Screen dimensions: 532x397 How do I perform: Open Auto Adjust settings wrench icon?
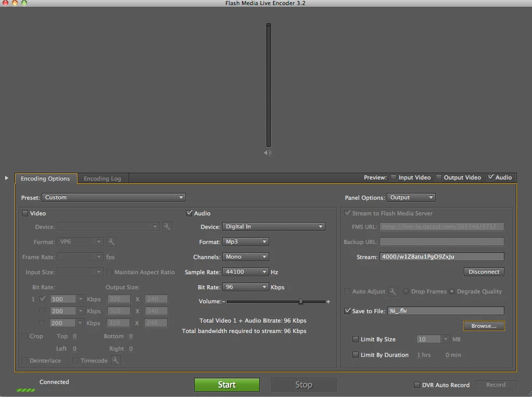click(x=393, y=291)
